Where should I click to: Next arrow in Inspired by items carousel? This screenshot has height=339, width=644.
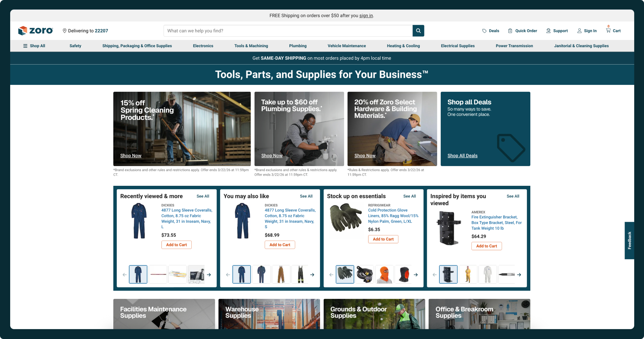[519, 275]
